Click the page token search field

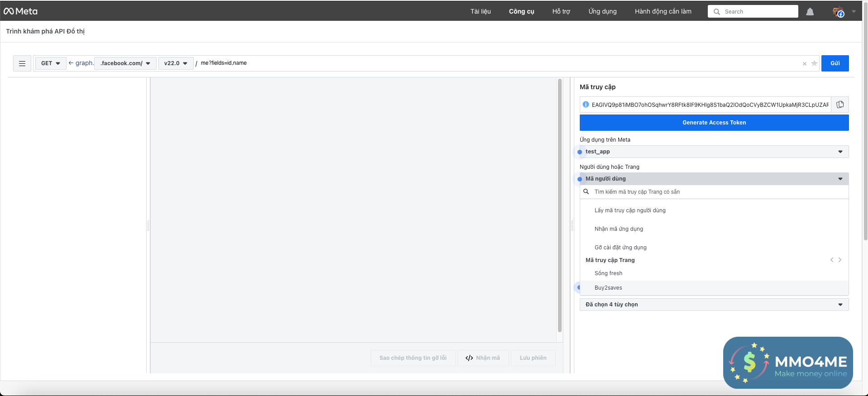(714, 192)
